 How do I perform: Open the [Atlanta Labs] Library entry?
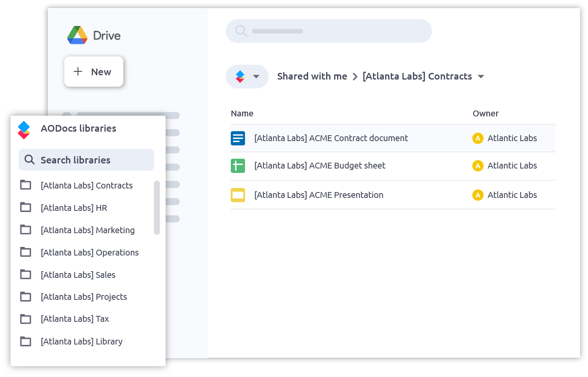(x=82, y=341)
